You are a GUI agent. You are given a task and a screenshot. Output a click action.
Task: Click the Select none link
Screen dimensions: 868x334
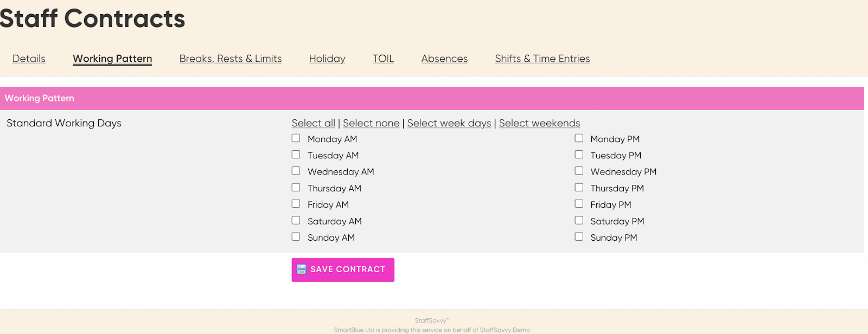pyautogui.click(x=371, y=123)
